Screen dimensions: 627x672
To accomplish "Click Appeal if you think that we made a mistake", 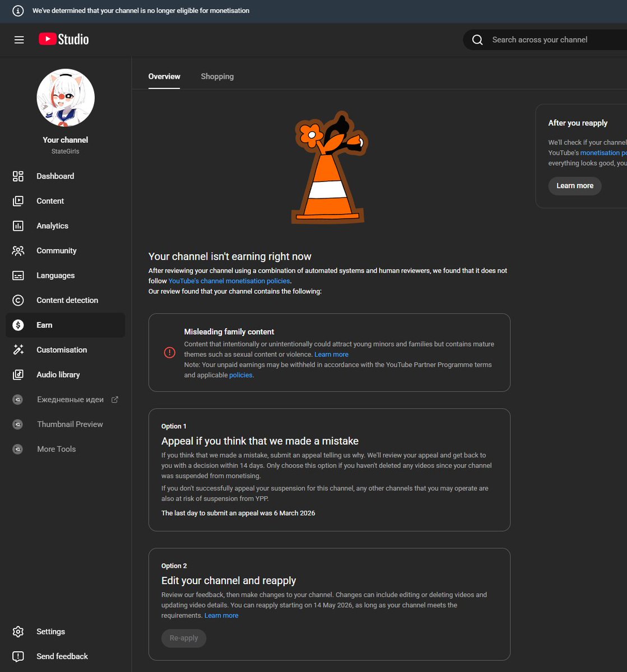I will (x=260, y=441).
